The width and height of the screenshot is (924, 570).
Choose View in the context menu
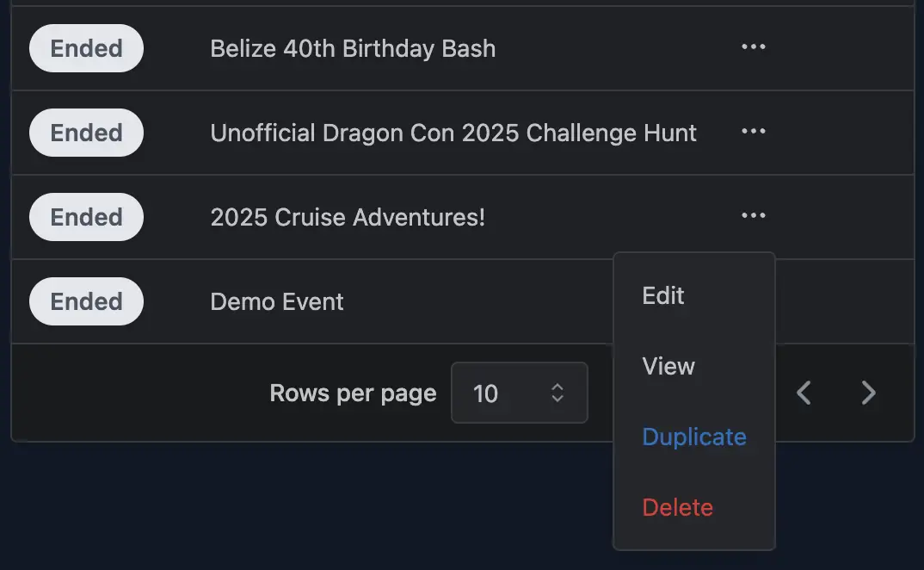click(x=668, y=366)
